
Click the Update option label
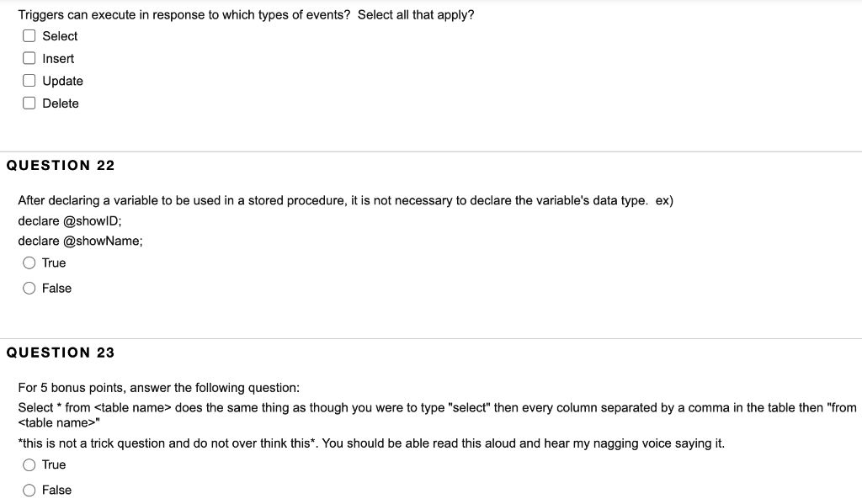(61, 81)
